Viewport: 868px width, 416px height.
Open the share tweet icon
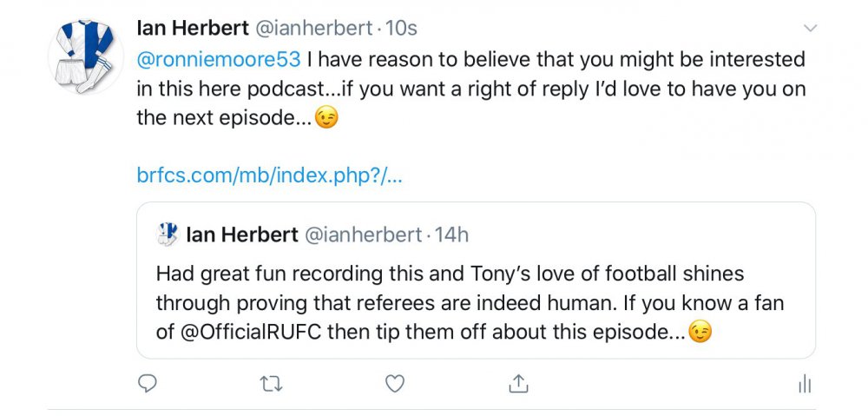518,383
